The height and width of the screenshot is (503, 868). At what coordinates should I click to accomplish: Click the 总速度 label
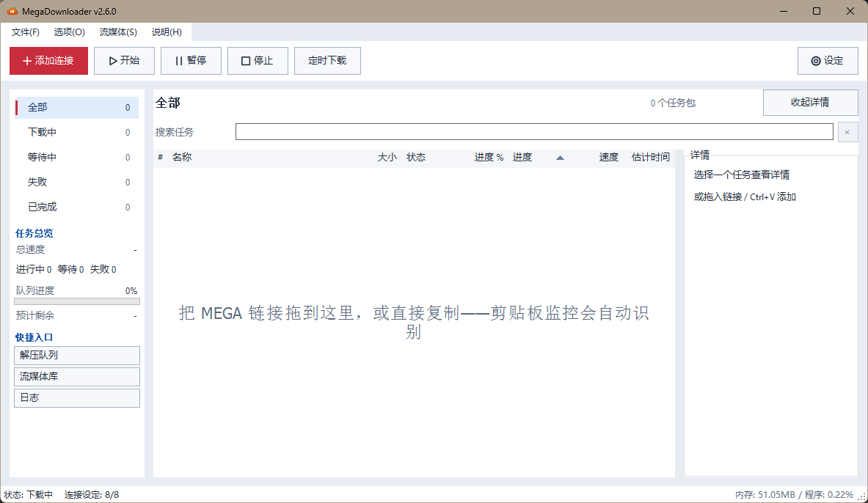30,249
